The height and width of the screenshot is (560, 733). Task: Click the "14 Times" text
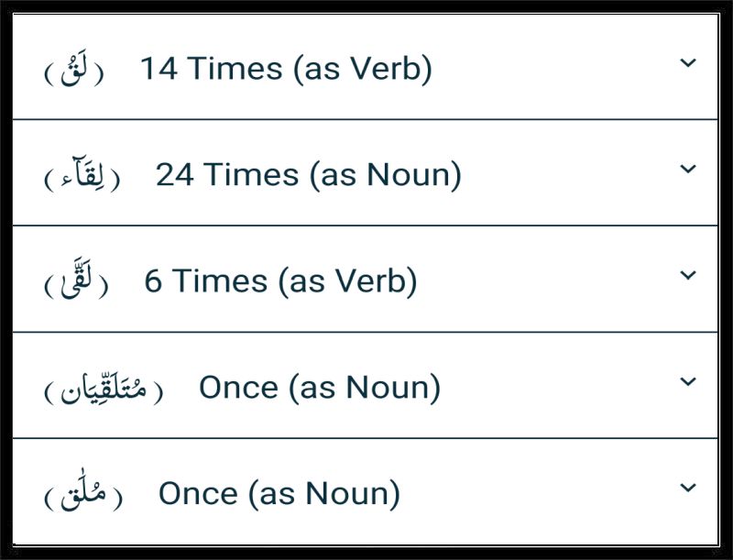tap(212, 68)
